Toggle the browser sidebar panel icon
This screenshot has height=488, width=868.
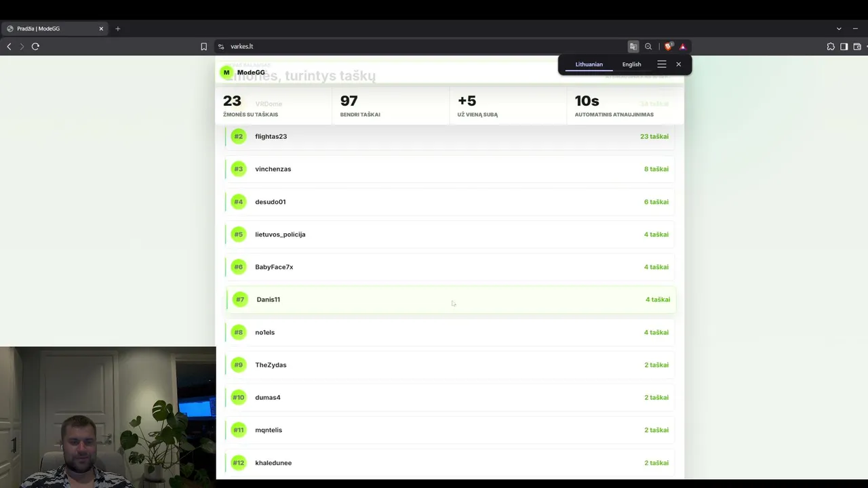[844, 47]
